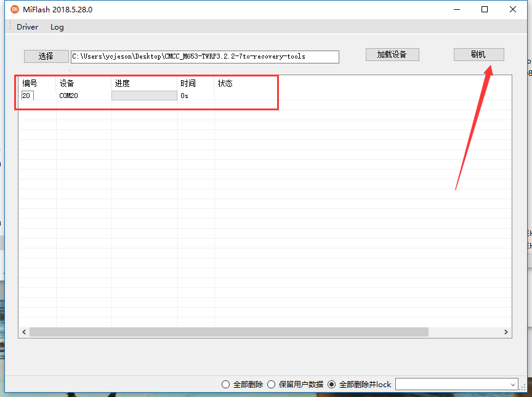This screenshot has width=532, height=397.
Task: Select the 全部删除 radio option
Action: 226,385
